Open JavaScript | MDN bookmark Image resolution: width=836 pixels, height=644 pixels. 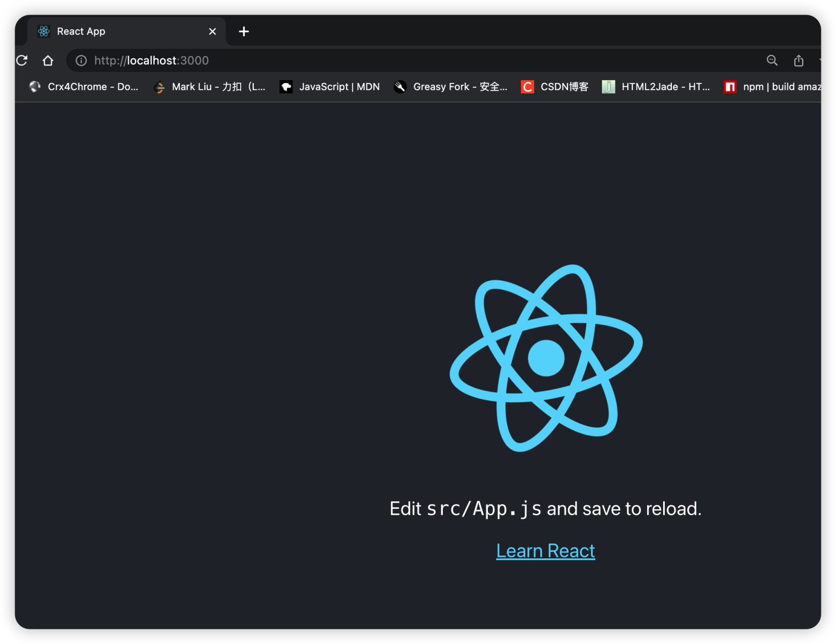point(330,87)
